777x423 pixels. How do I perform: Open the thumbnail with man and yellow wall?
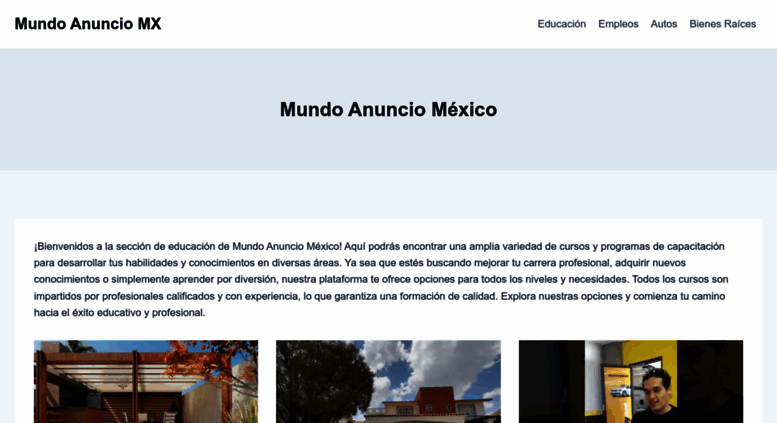[x=631, y=381]
